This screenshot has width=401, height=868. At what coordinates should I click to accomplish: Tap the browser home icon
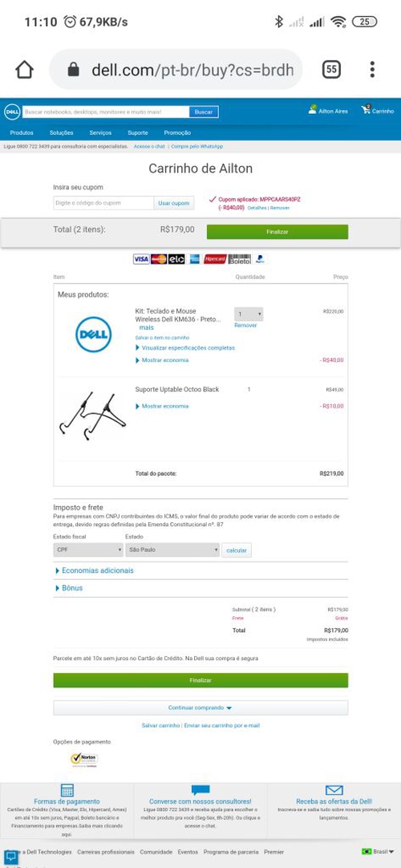click(24, 70)
